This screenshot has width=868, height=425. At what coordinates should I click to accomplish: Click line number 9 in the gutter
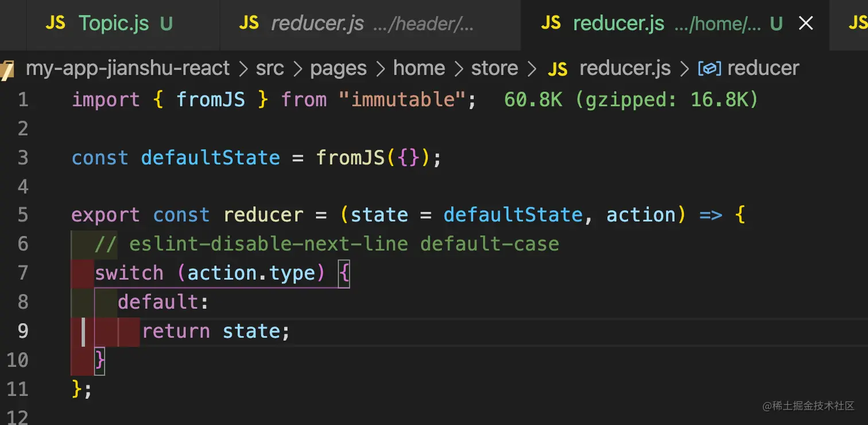23,331
